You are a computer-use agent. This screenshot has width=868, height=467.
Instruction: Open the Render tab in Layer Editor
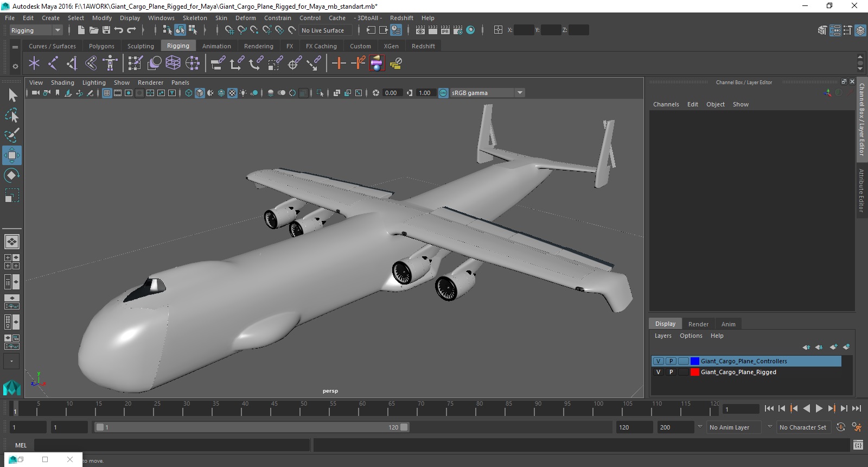tap(698, 324)
